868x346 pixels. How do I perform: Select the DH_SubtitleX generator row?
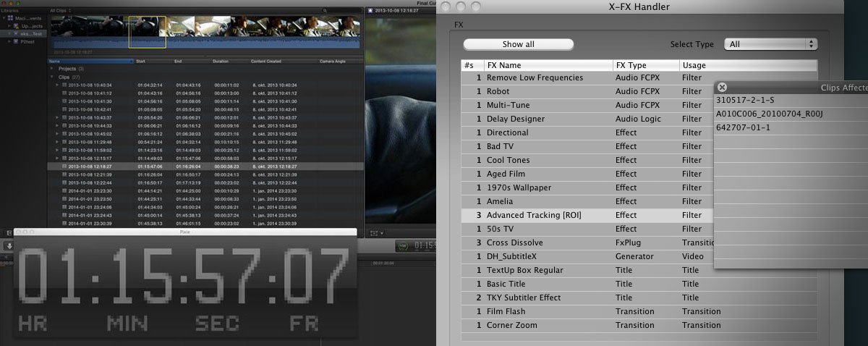639,256
